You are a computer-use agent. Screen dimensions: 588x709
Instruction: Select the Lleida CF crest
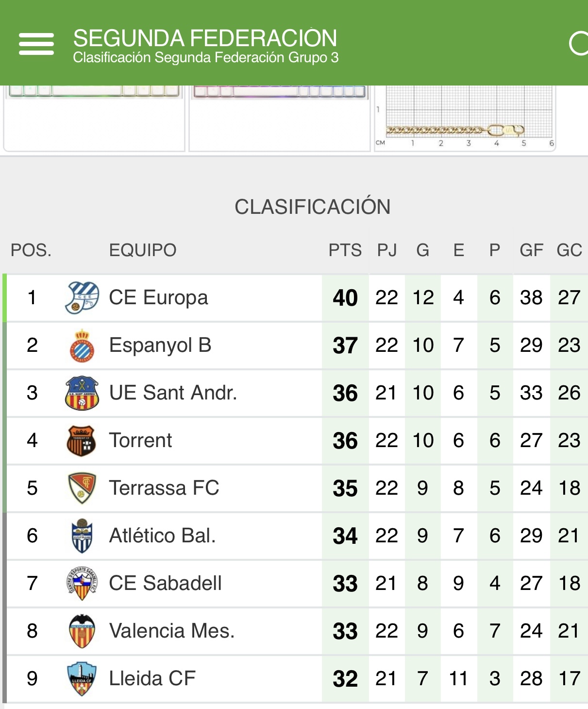pos(82,678)
